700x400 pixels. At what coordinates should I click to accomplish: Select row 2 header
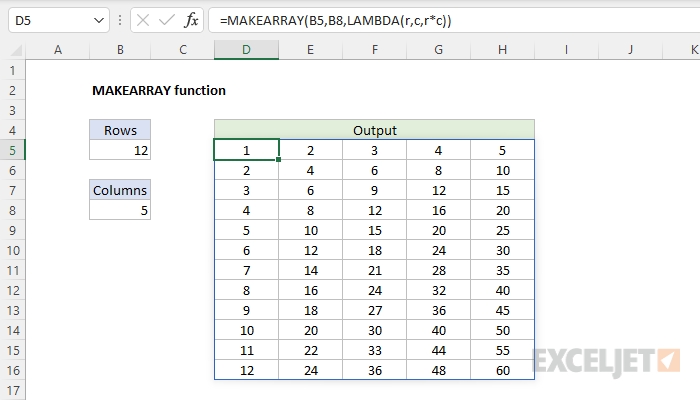12,91
